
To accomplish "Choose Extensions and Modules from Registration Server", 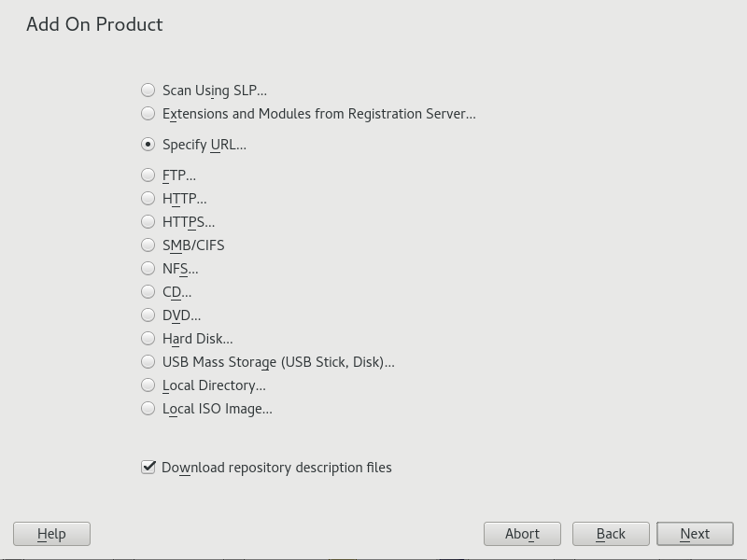I will 148,114.
